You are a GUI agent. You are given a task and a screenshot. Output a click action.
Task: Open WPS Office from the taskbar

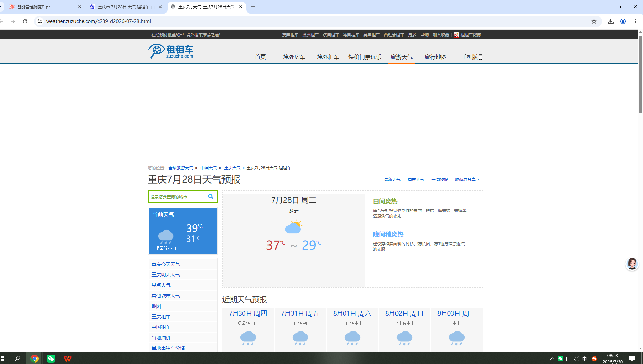[x=68, y=359]
